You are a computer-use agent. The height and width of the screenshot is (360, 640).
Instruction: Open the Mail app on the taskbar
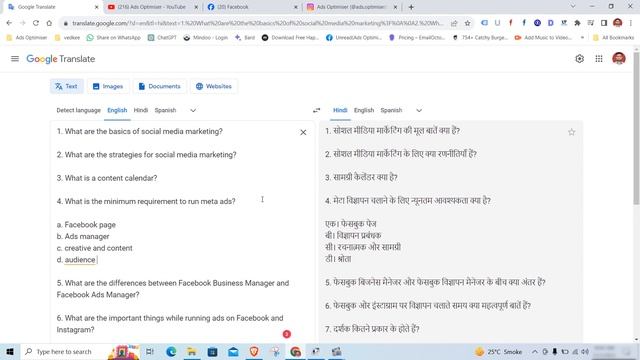click(x=233, y=351)
